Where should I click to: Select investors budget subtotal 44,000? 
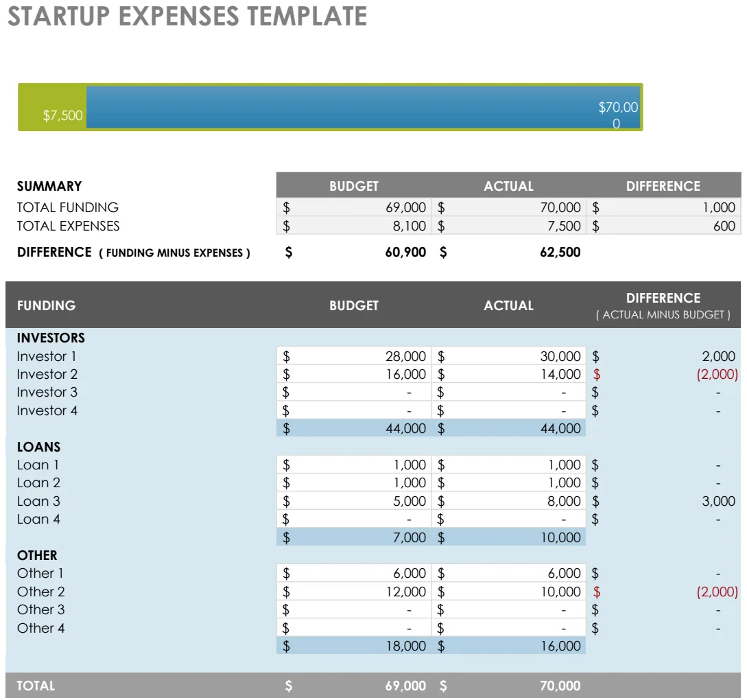click(354, 428)
